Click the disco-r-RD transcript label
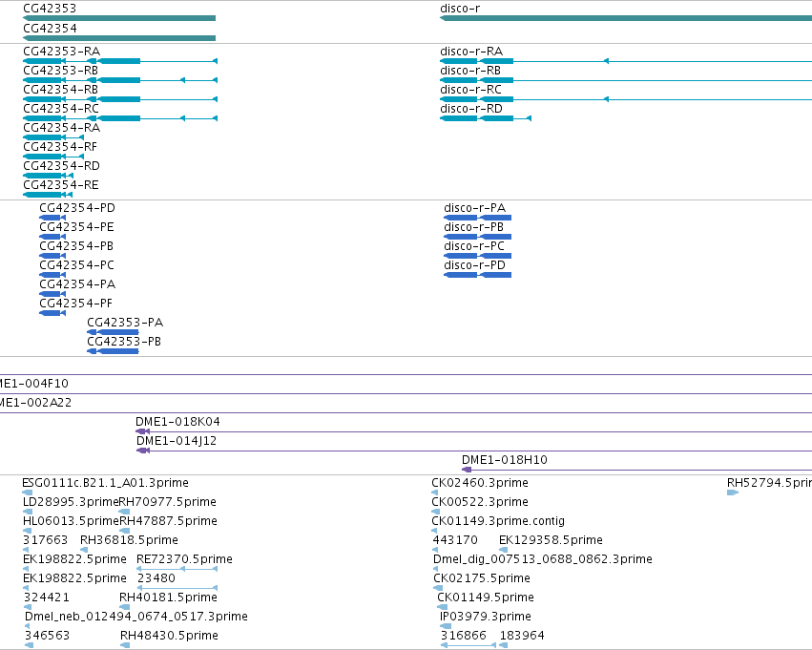 click(x=471, y=109)
